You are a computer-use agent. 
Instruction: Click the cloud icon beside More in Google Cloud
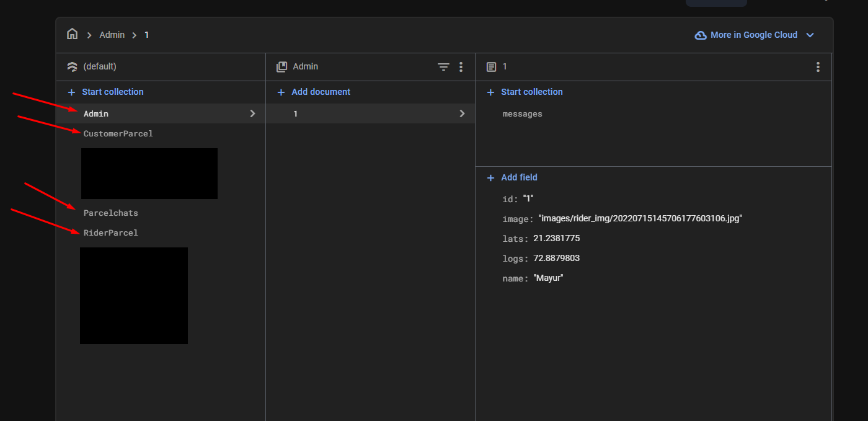701,35
